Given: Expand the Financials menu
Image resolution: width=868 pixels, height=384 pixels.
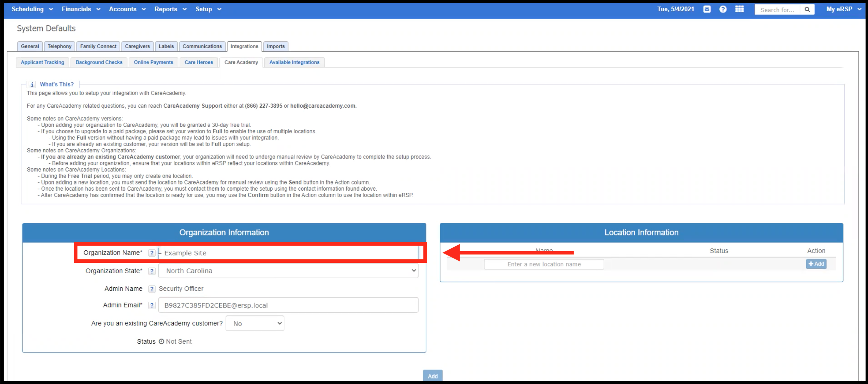Looking at the screenshot, I should 81,9.
